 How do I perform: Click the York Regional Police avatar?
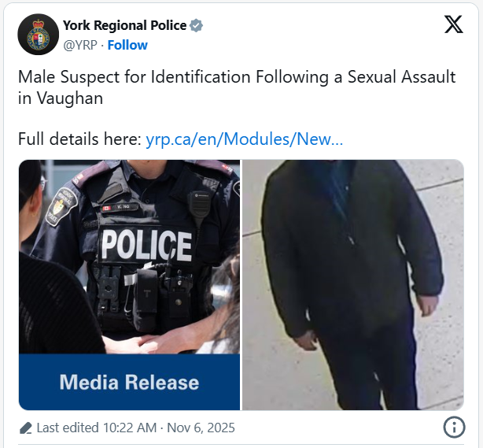tap(39, 34)
